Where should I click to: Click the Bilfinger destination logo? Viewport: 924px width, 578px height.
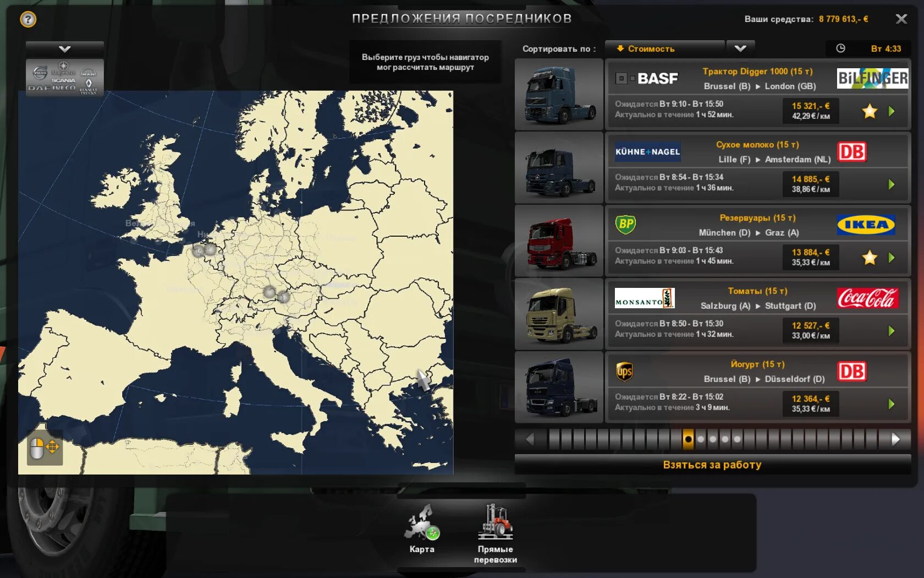pos(872,79)
